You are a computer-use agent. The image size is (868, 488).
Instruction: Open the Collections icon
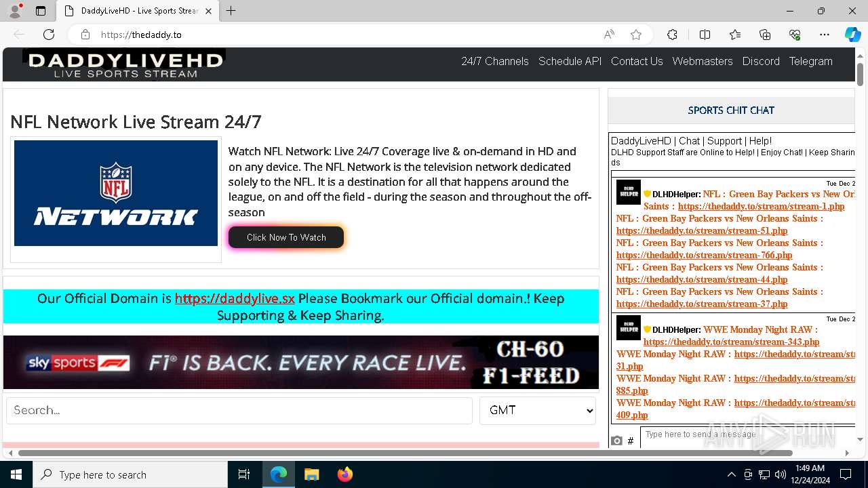pyautogui.click(x=765, y=35)
